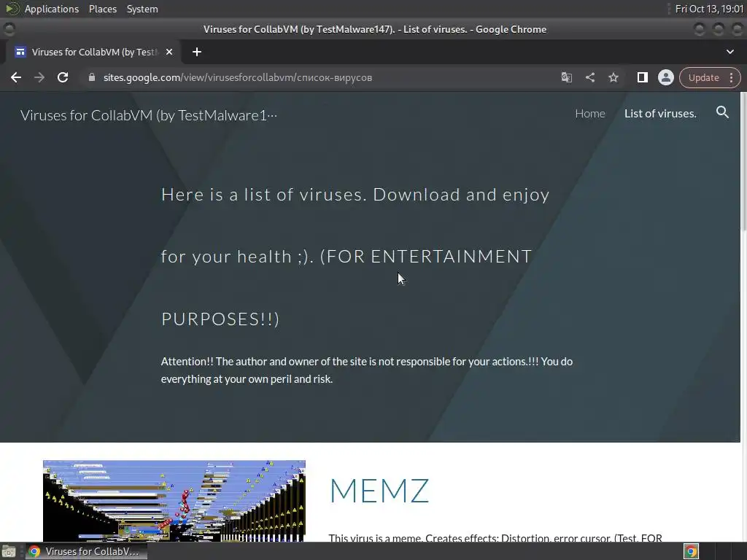Open the Applications menu
This screenshot has height=560, width=747.
52,9
